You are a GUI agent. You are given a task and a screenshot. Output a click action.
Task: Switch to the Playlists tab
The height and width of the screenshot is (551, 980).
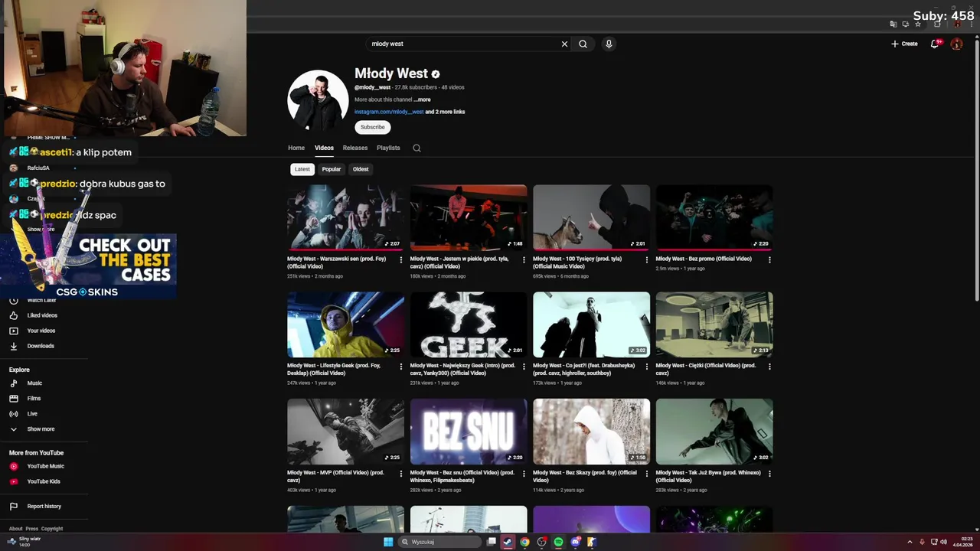pyautogui.click(x=388, y=148)
